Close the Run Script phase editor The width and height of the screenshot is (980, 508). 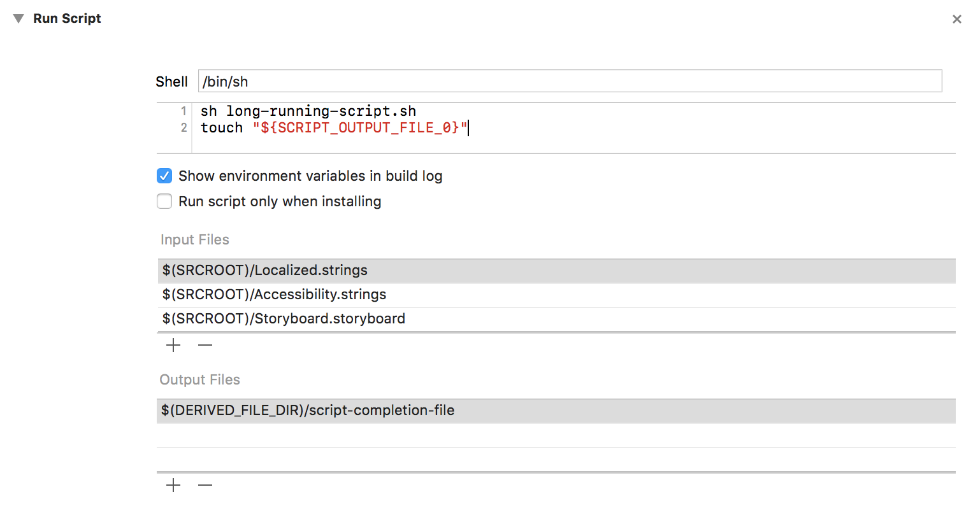956,18
